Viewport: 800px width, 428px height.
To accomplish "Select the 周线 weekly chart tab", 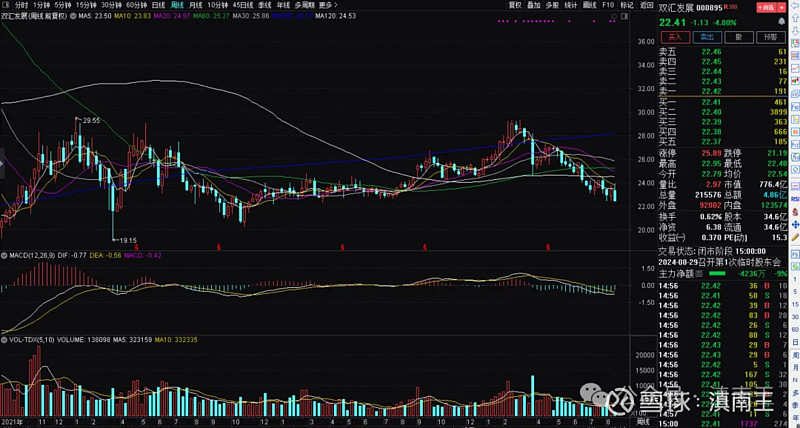I will [177, 5].
